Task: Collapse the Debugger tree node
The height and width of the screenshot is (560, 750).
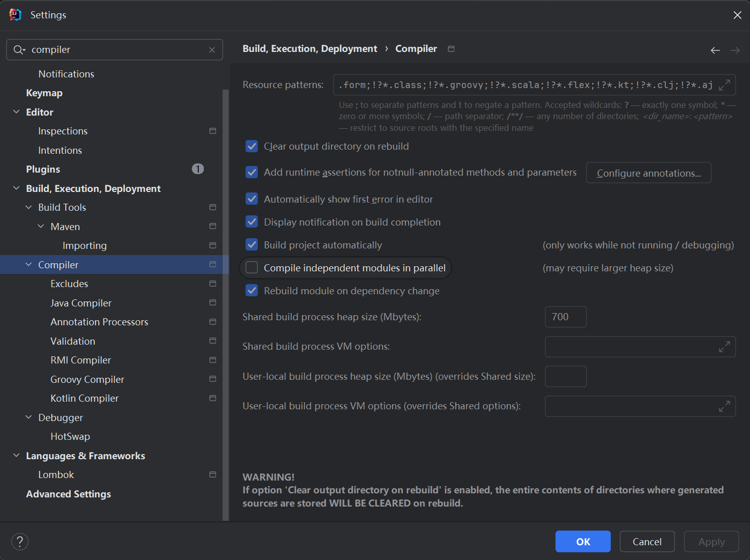Action: pos(29,417)
